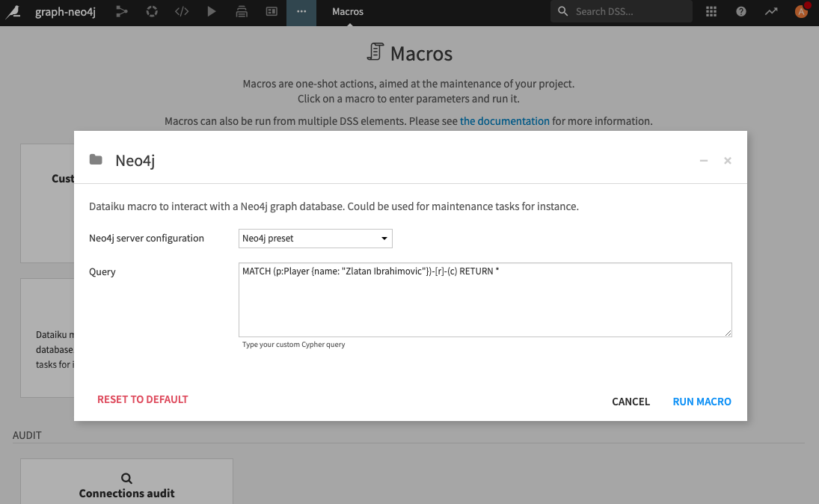Click the Cancel button
This screenshot has height=504, width=819.
click(631, 402)
